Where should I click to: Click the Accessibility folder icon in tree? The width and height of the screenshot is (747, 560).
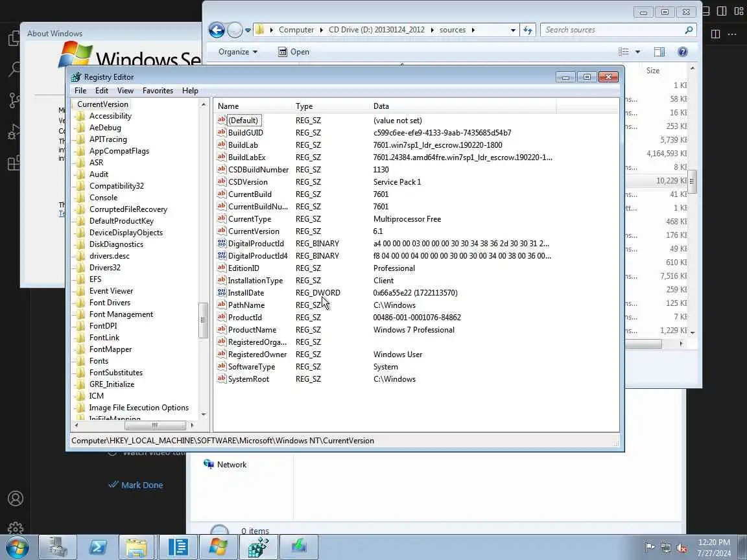coord(80,116)
